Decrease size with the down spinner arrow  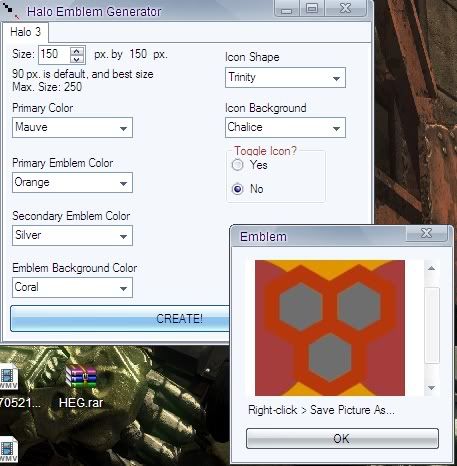77,59
